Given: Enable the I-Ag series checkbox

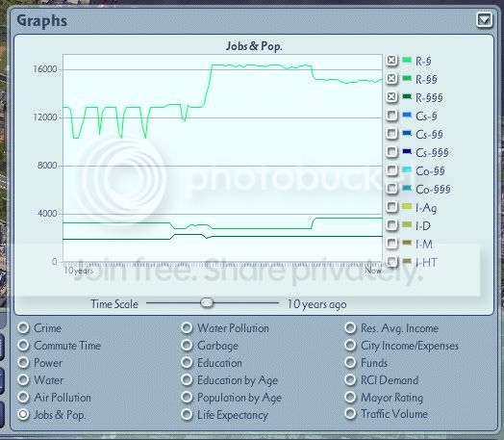Looking at the screenshot, I should pos(391,206).
